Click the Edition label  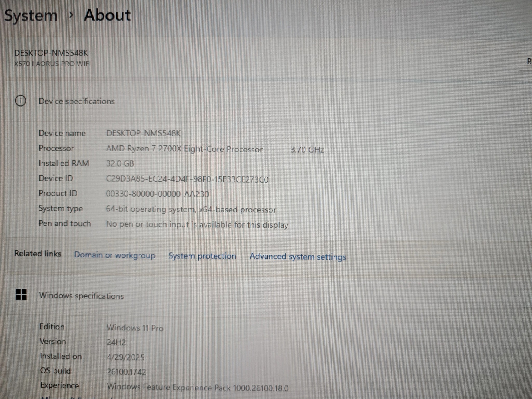(52, 327)
